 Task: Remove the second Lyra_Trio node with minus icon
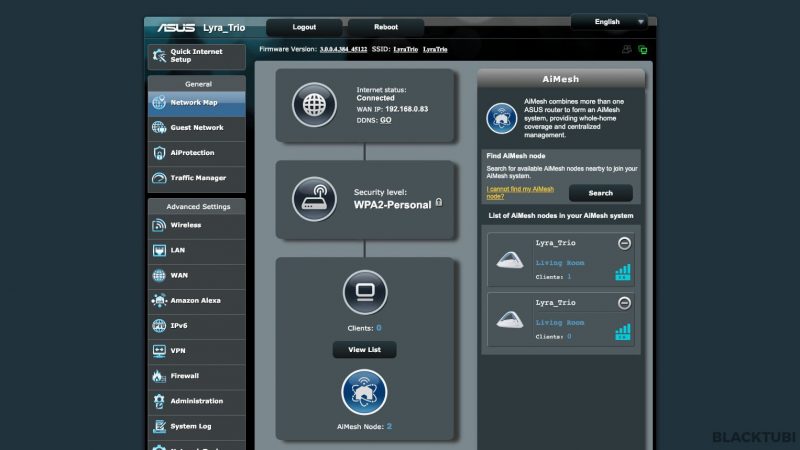(x=624, y=303)
